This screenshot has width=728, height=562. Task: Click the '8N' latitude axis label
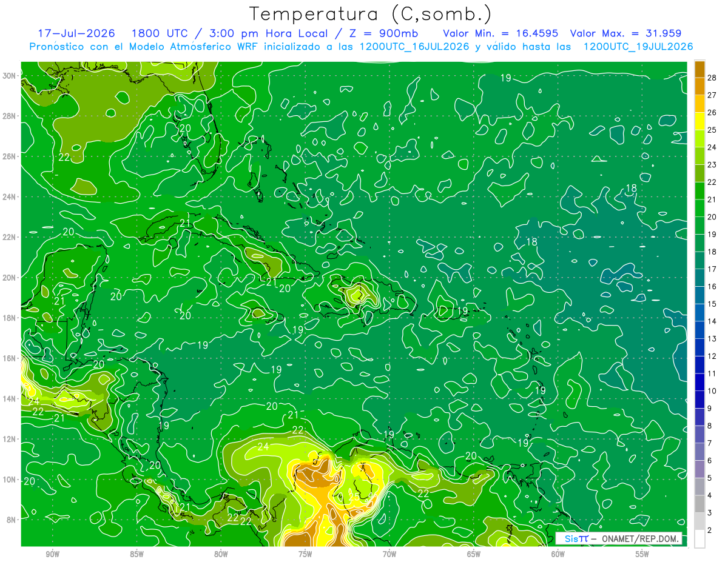(x=12, y=520)
